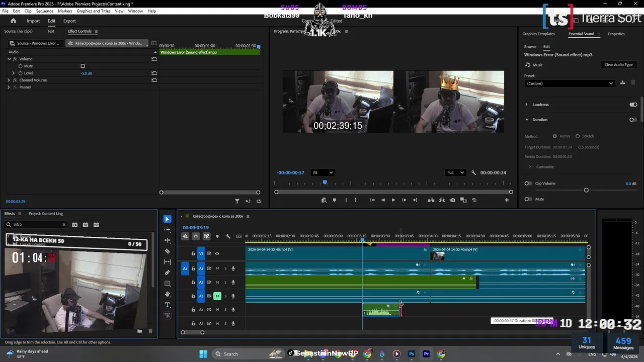Unmute track A3 with highlighted M button
Viewport: 644px width, 362px height.
pos(217,296)
